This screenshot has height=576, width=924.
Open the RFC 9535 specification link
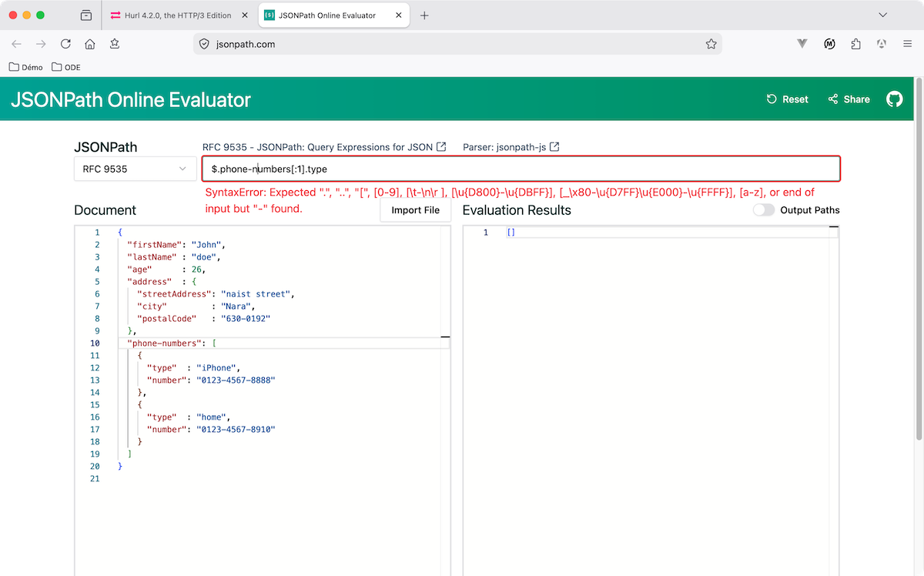317,147
